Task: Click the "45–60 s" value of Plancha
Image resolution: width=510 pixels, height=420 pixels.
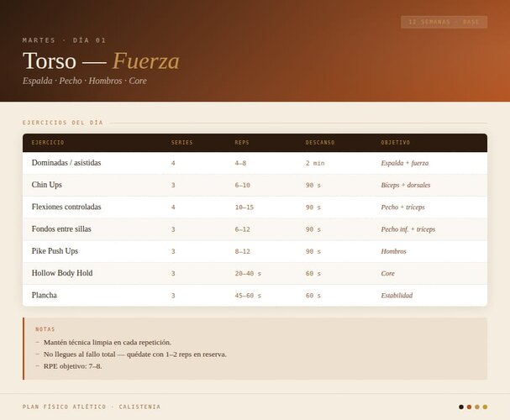Action: click(248, 296)
